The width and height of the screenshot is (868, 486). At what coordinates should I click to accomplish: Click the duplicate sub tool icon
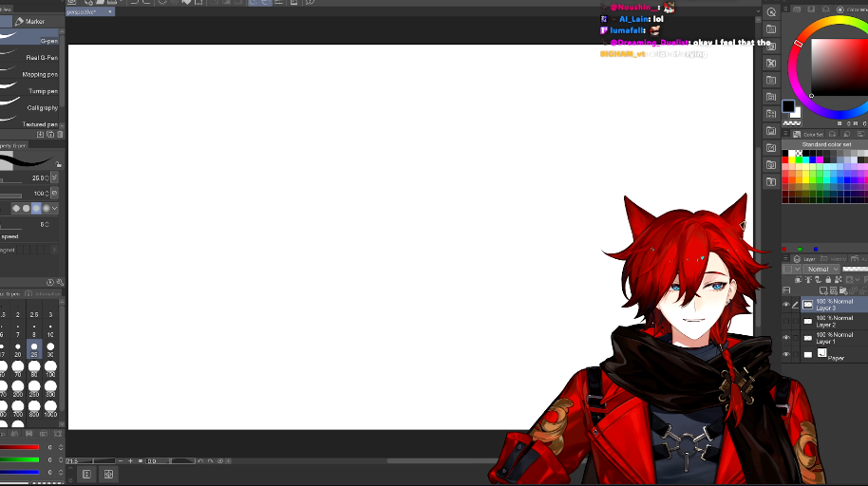(x=50, y=134)
